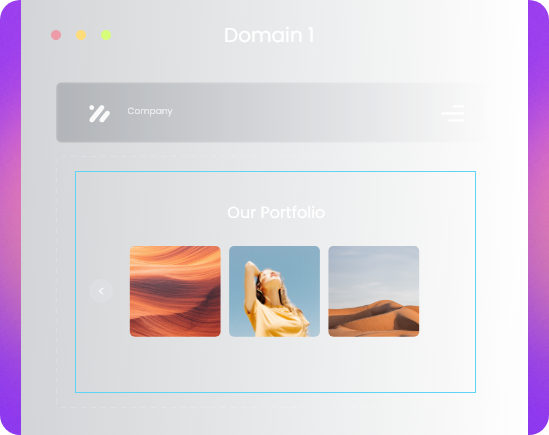Screen dimensions: 549x435
Task: Open the hamburger menu in the header
Action: point(453,113)
